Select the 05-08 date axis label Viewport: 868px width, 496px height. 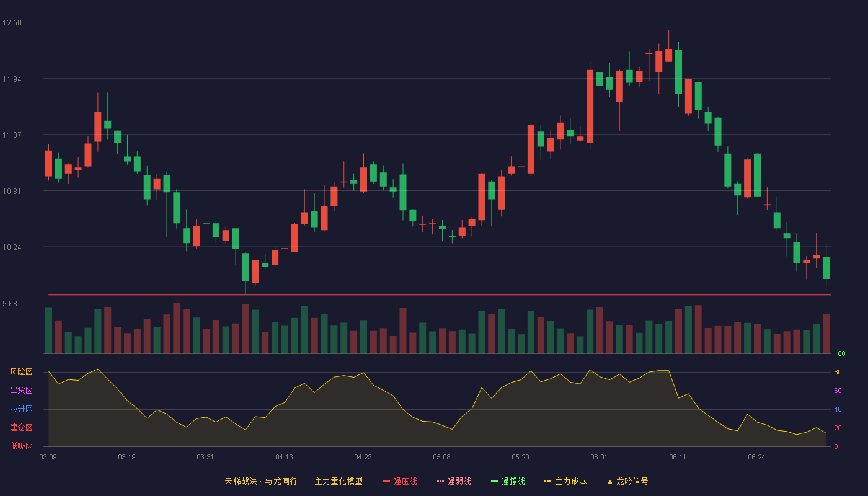(x=442, y=457)
